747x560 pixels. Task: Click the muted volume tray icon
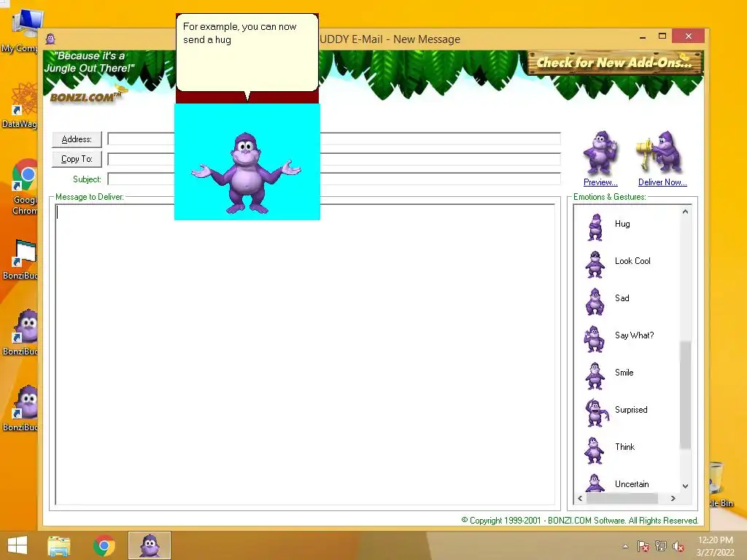pyautogui.click(x=678, y=546)
